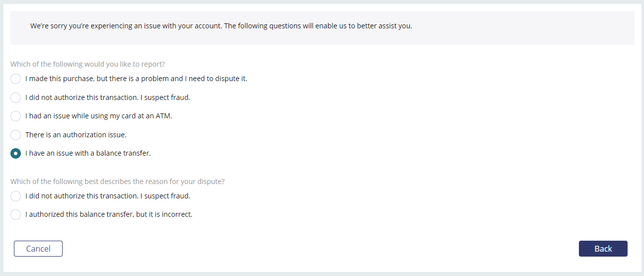
Task: Click the label text 'There is an authorization issue.'
Action: (76, 135)
